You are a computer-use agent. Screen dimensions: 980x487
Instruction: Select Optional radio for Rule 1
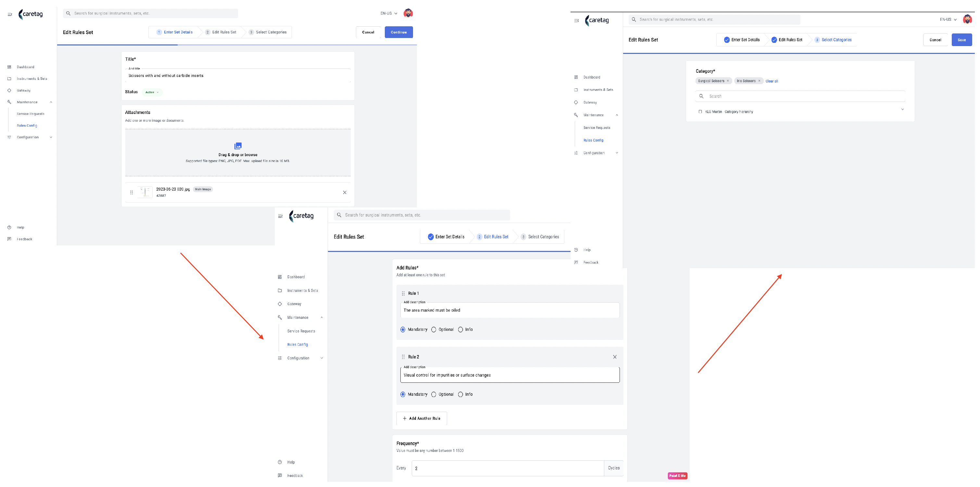[x=434, y=330]
